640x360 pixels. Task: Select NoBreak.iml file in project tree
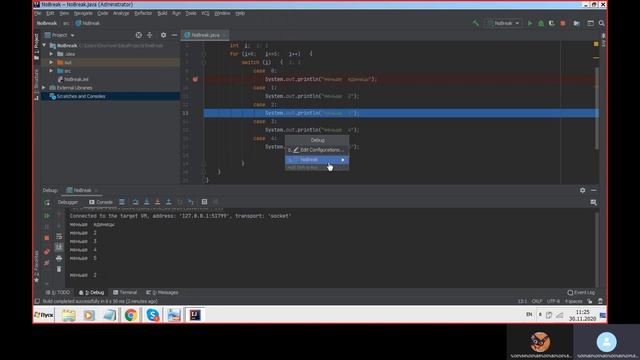(73, 79)
